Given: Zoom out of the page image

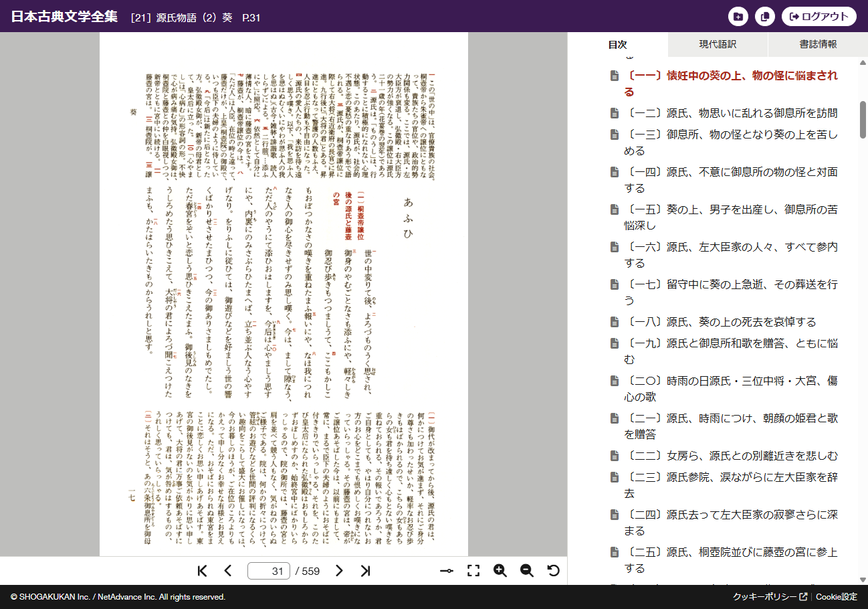Looking at the screenshot, I should [527, 571].
